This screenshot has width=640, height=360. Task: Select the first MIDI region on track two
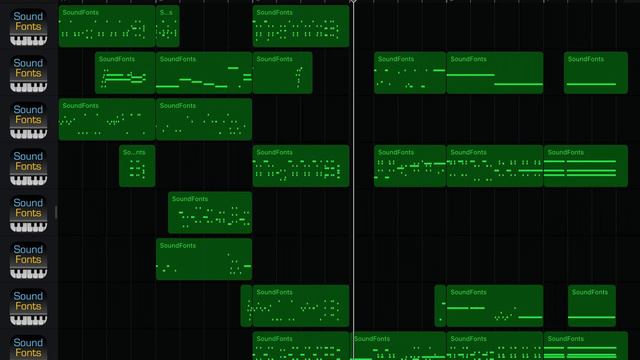coord(125,73)
